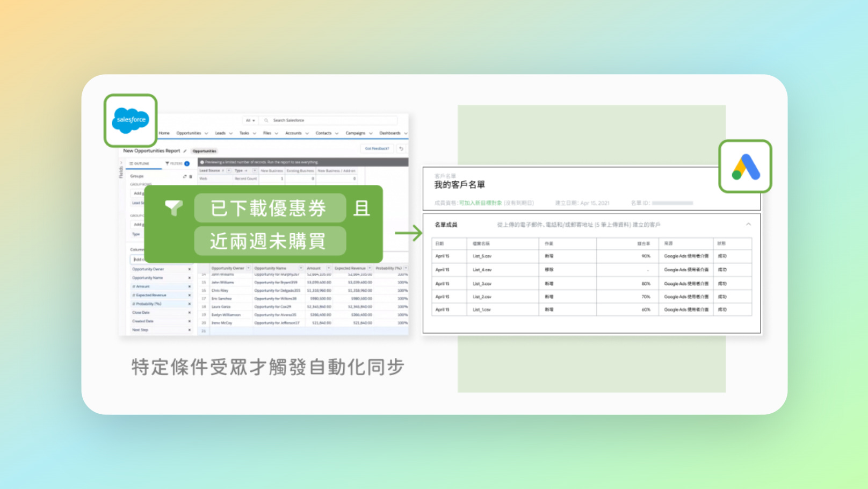Click the Evelyn Williamson owner cell
Screen dimensions: 868x489
[x=226, y=315]
